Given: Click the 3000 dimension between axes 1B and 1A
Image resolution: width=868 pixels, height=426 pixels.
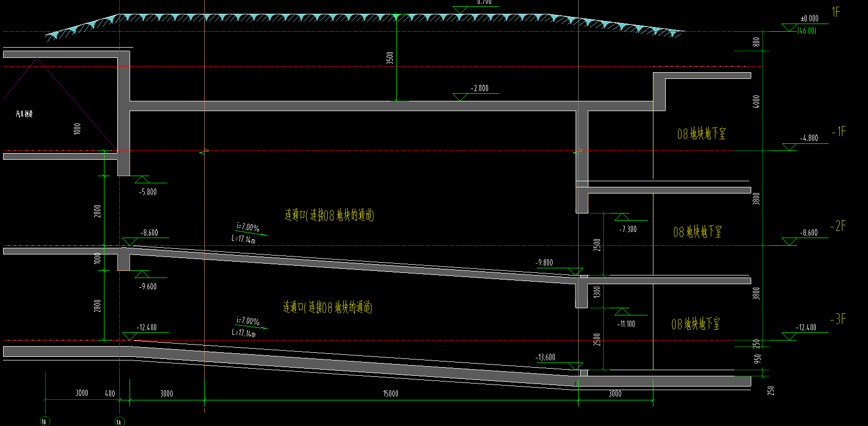Looking at the screenshot, I should 82,393.
